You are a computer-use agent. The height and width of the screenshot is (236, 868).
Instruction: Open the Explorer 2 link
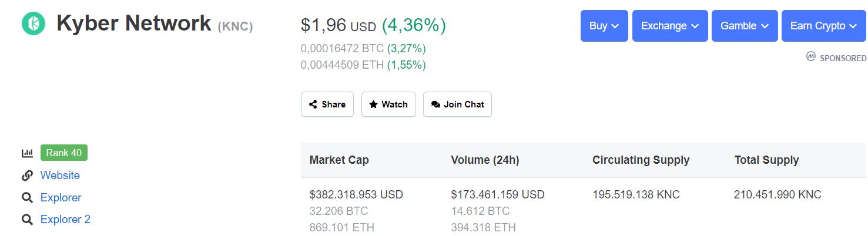point(65,220)
